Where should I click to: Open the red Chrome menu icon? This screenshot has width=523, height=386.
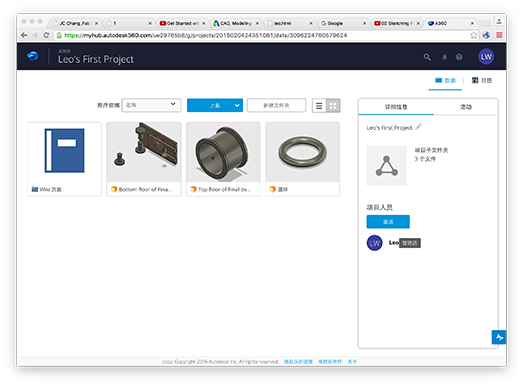coord(499,35)
